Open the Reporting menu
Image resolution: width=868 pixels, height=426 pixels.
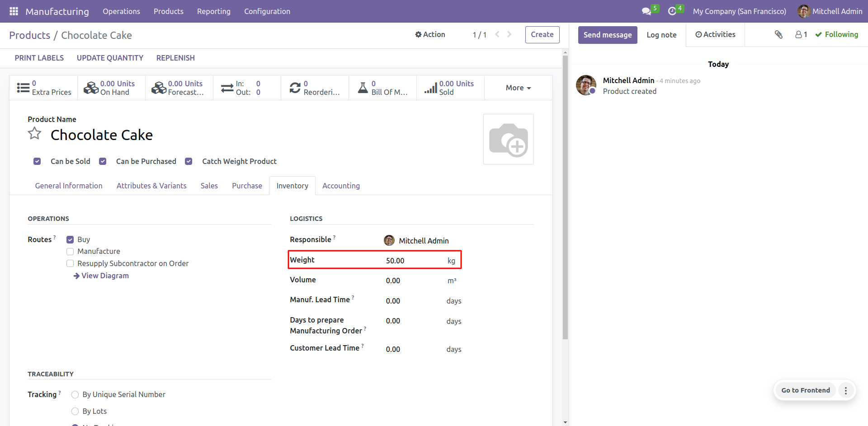(x=213, y=11)
